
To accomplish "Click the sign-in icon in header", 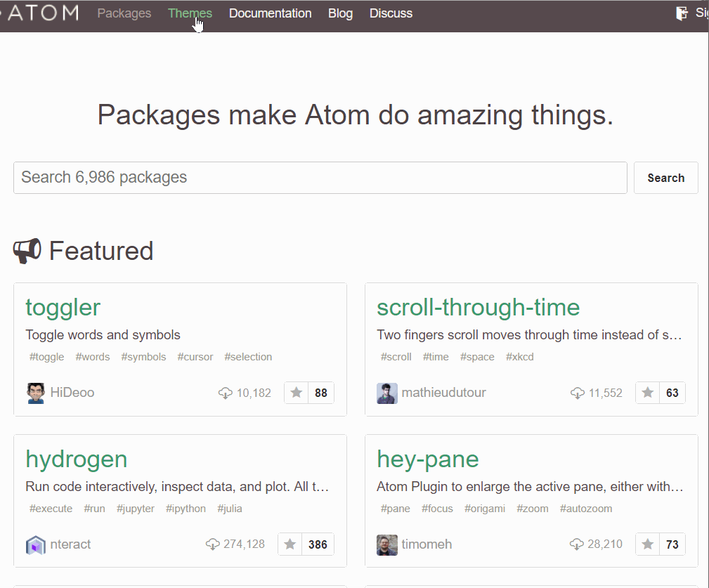I will pos(682,13).
